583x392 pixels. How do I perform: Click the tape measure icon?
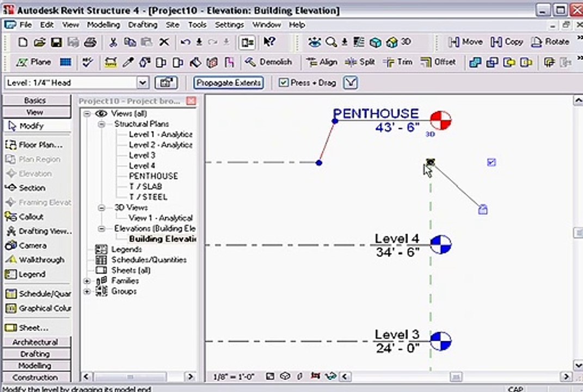tap(111, 62)
